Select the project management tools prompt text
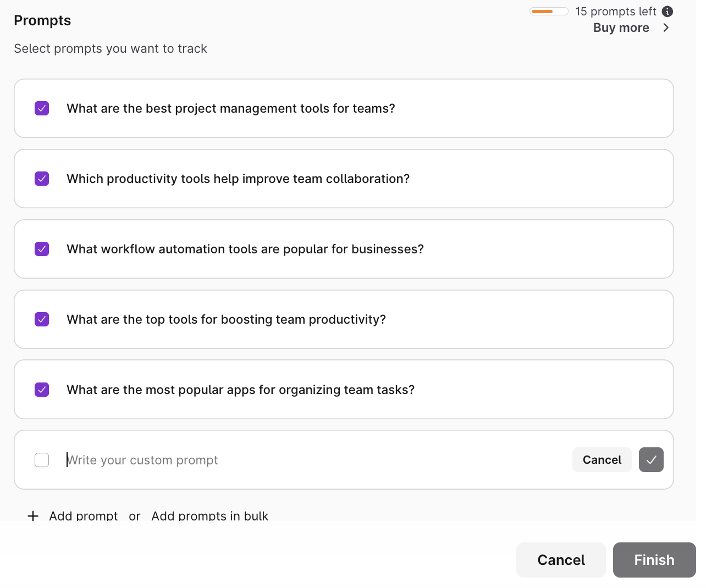Viewport: 706px width, 588px height. point(231,108)
